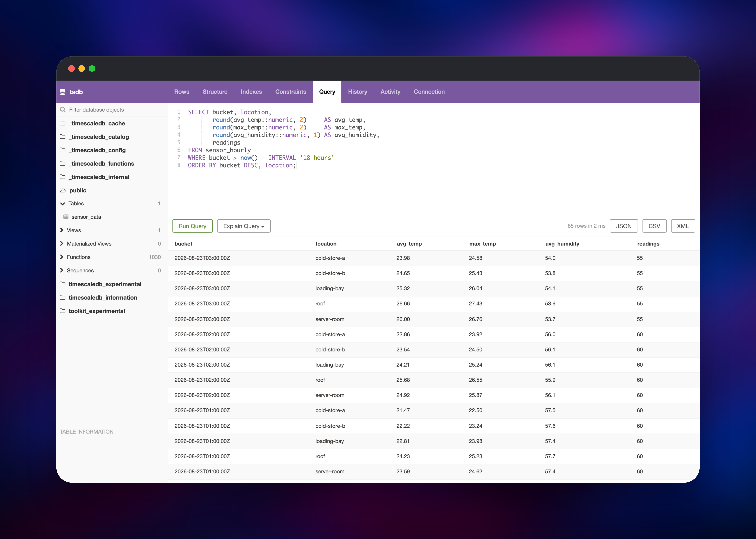Click the tsdb database icon
This screenshot has height=539, width=756.
pos(62,92)
